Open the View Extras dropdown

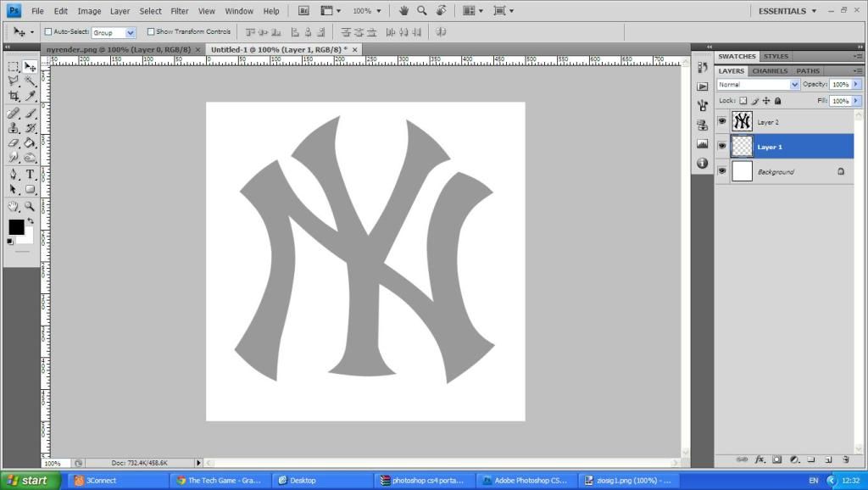point(331,10)
